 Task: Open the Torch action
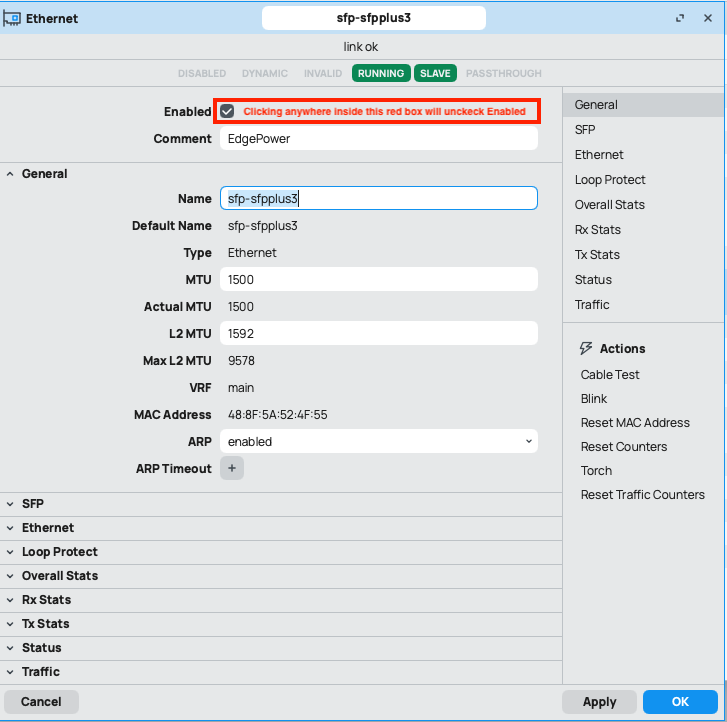point(596,471)
